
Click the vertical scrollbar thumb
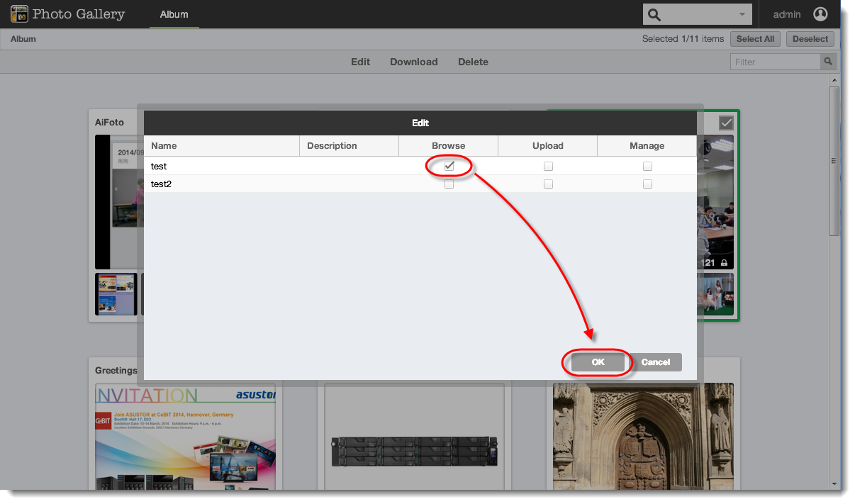click(x=834, y=162)
